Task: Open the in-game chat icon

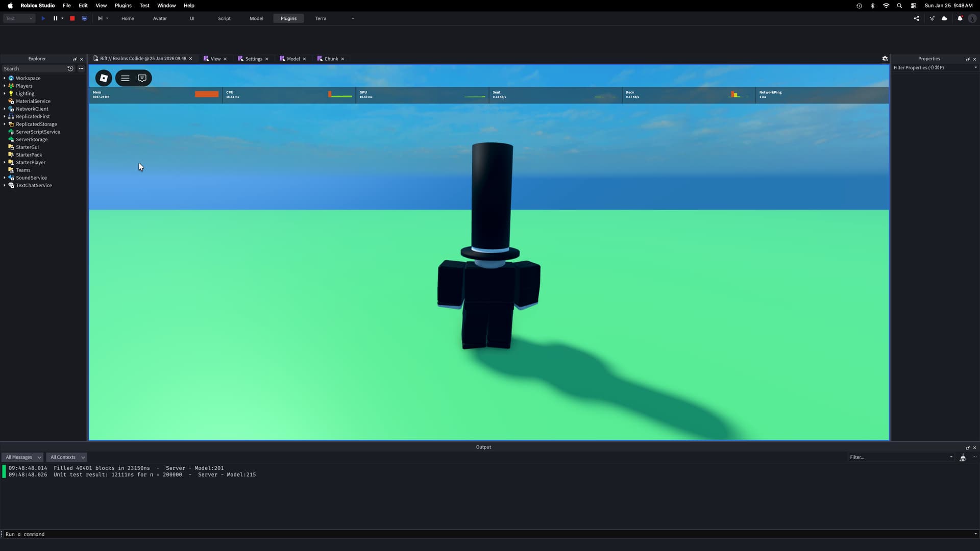Action: point(142,78)
